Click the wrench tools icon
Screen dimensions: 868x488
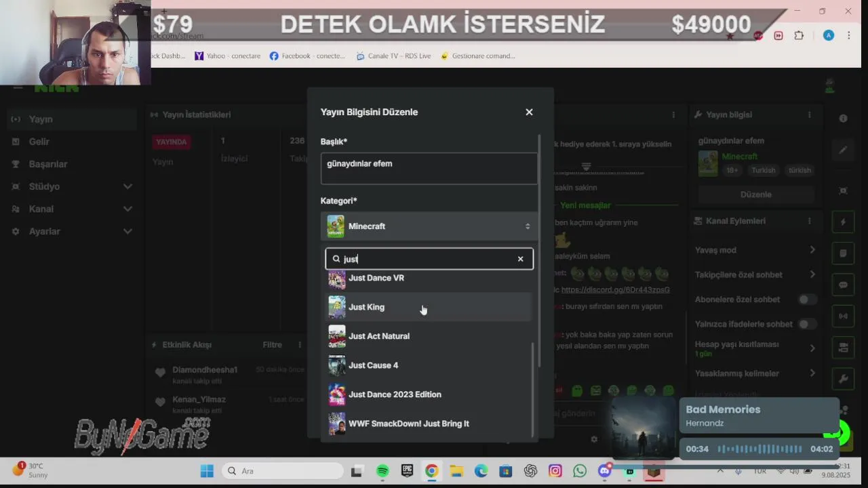click(843, 379)
